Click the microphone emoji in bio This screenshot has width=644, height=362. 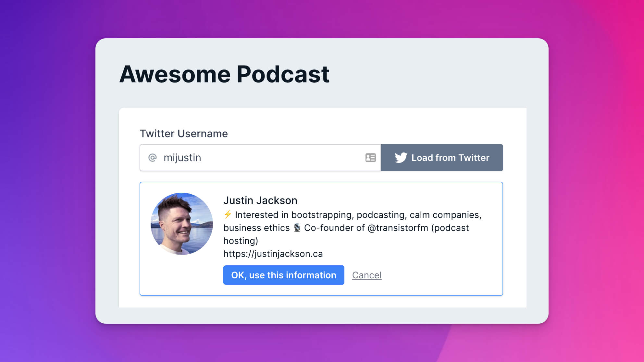click(297, 228)
